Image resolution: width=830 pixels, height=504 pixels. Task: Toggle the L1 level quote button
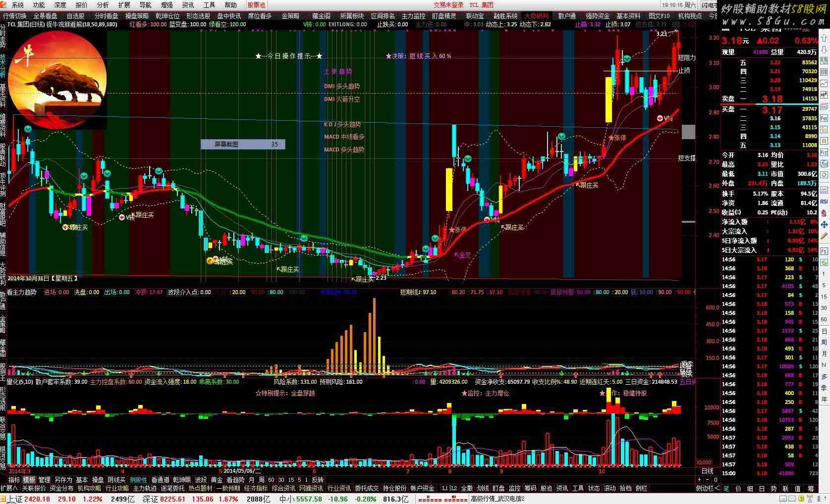pyautogui.click(x=445, y=489)
